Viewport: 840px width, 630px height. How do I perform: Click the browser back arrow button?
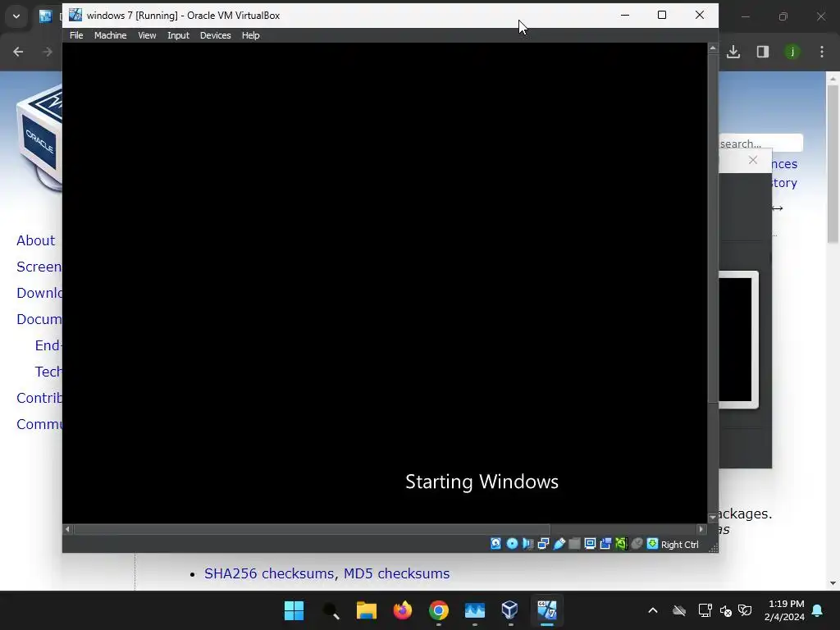pyautogui.click(x=18, y=52)
